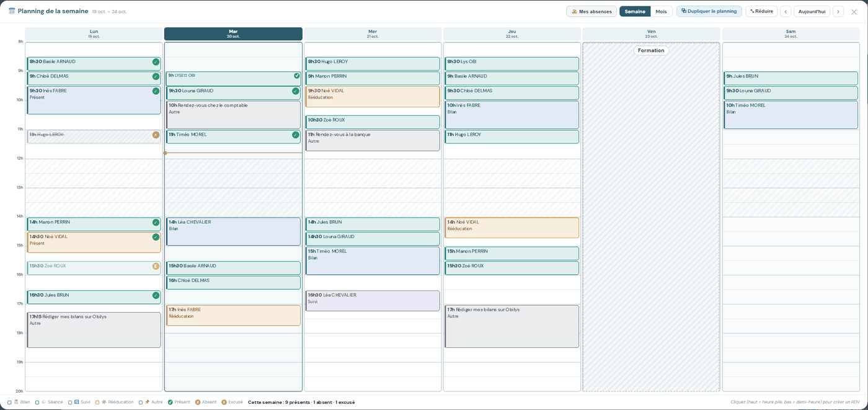Click the checkmark on Tuesday's 9h OBI appointment
868x410 pixels.
click(297, 76)
